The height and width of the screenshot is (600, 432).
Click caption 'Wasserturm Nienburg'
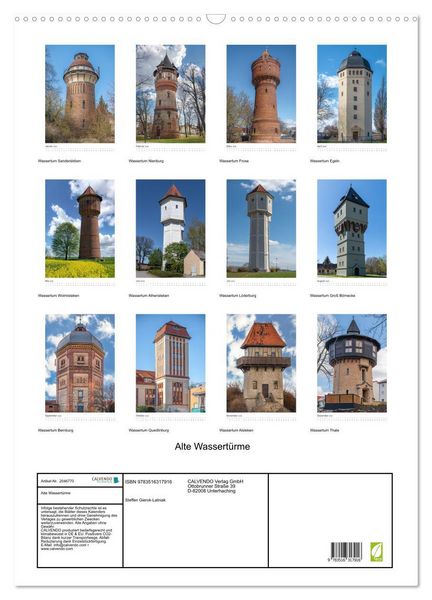(x=146, y=161)
